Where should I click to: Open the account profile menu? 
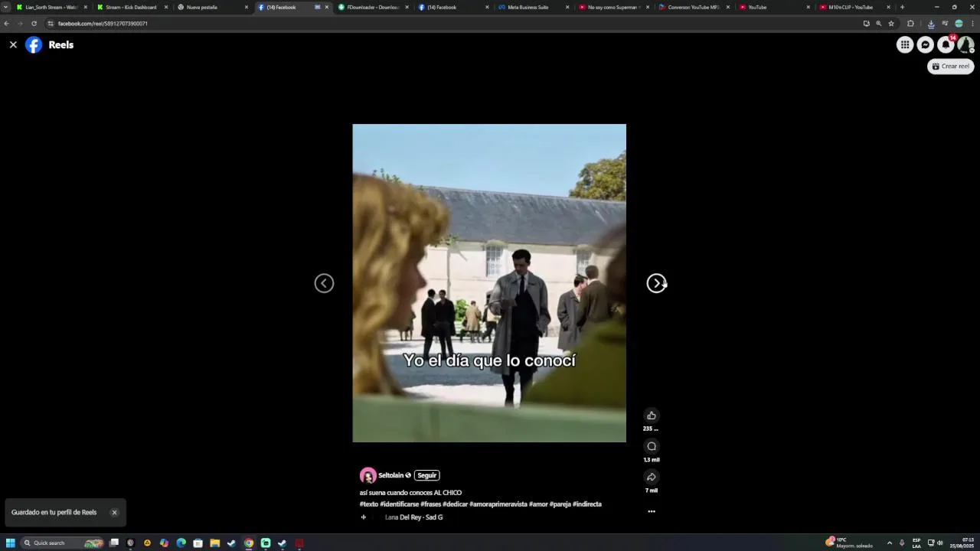[x=966, y=45]
